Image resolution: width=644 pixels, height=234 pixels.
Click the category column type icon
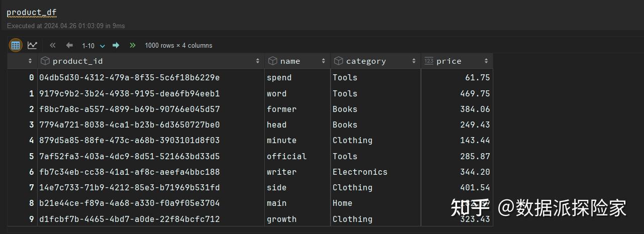(339, 61)
